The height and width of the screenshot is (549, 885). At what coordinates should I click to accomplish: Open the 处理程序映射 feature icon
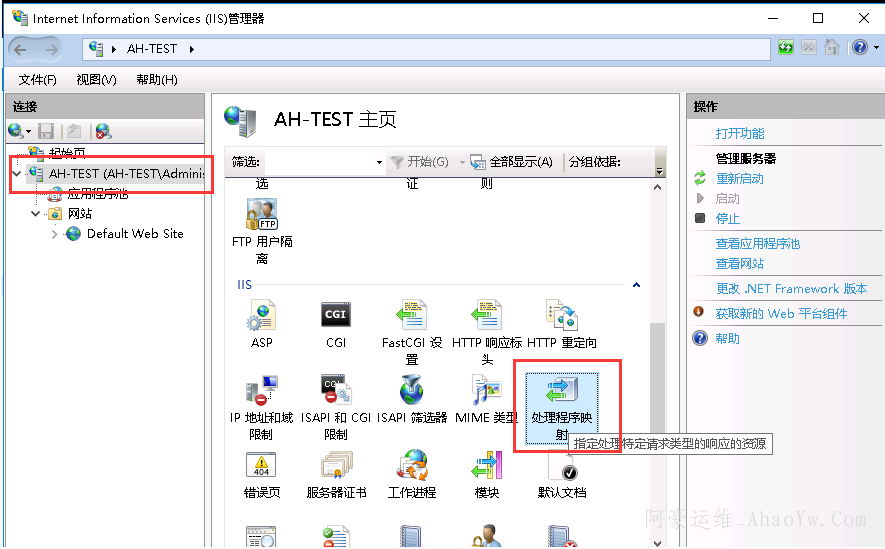(561, 392)
